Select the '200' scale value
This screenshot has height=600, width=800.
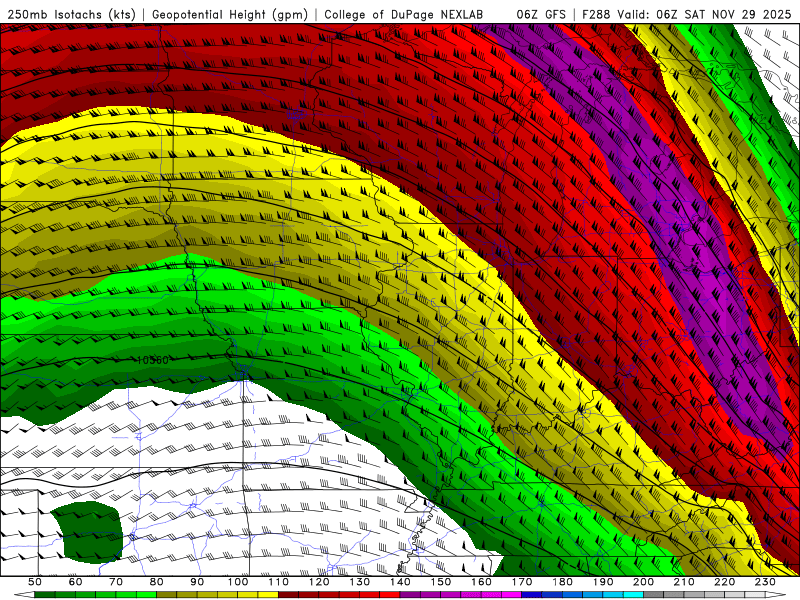643,582
